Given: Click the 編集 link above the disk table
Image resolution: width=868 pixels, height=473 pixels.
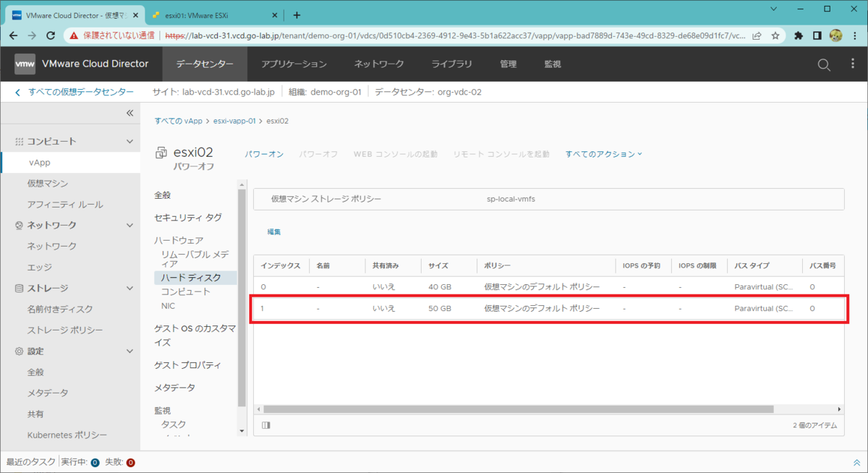Looking at the screenshot, I should coord(274,231).
